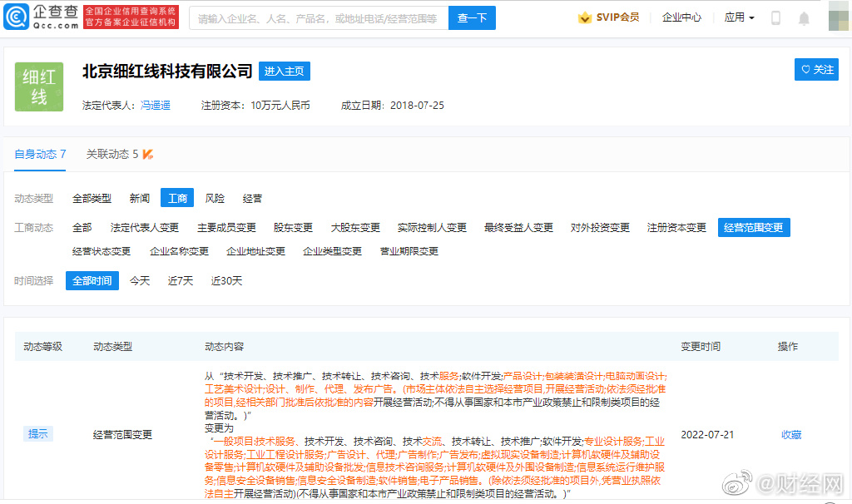This screenshot has width=852, height=504.
Task: Select the 今天 time filter
Action: (x=139, y=280)
